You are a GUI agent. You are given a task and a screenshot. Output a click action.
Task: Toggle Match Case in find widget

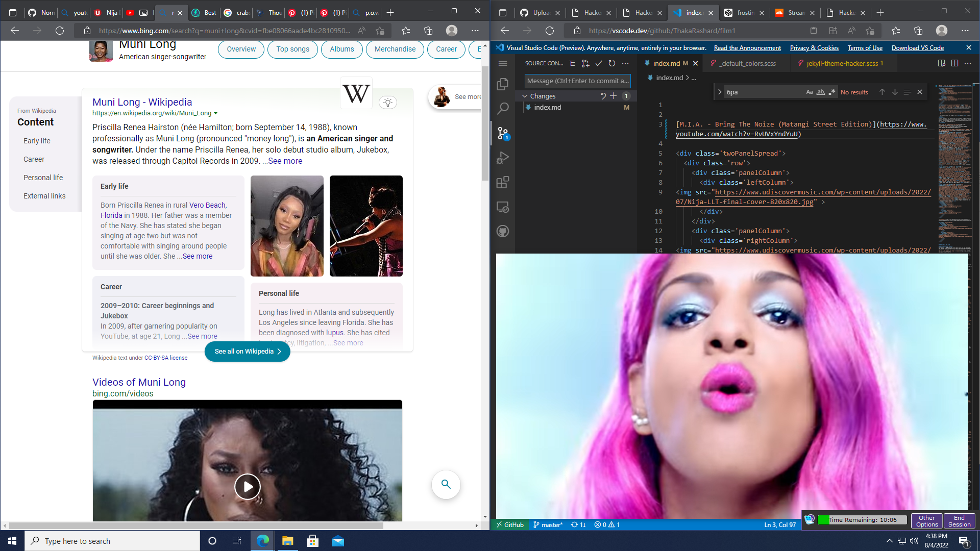pyautogui.click(x=810, y=92)
